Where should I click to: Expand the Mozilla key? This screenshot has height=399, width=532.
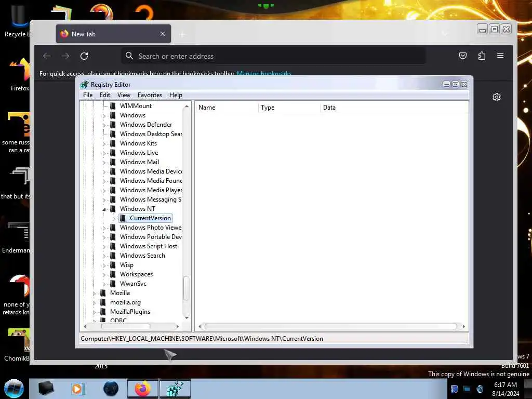95,294
